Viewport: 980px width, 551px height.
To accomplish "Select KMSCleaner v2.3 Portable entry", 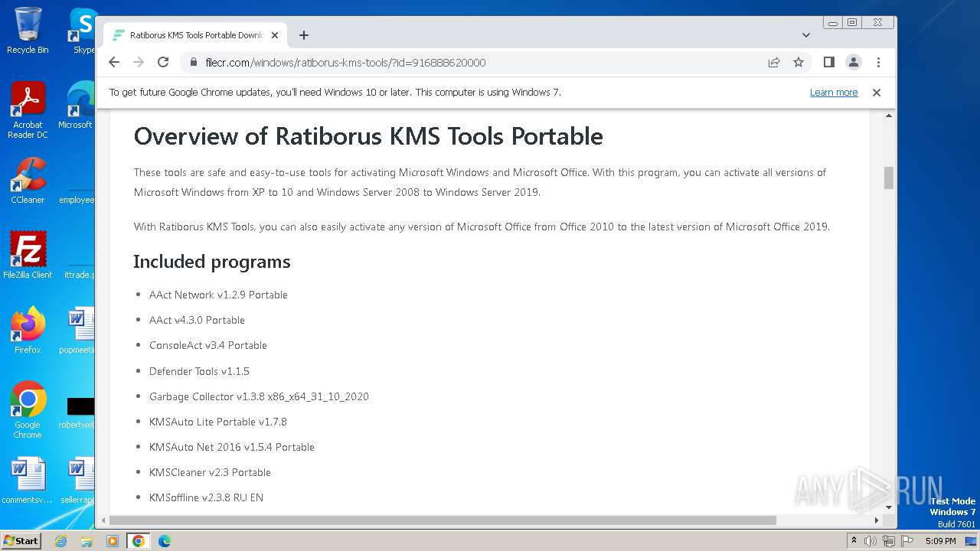I will point(210,472).
